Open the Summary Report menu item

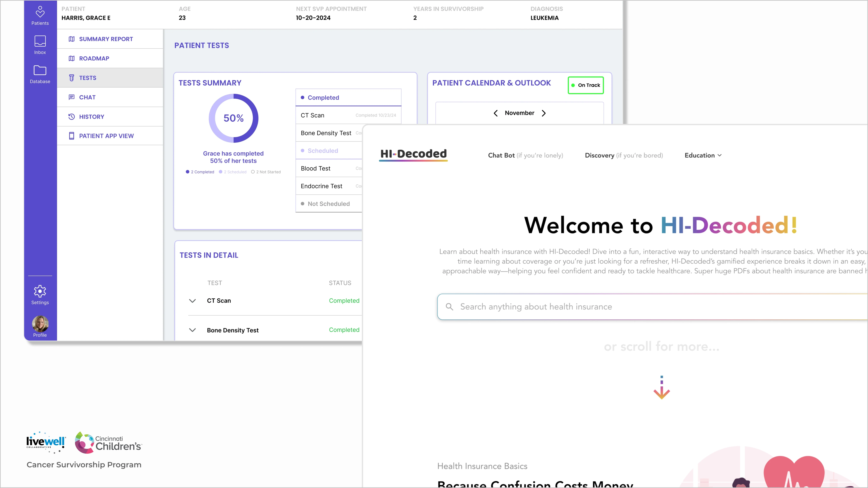click(x=106, y=39)
